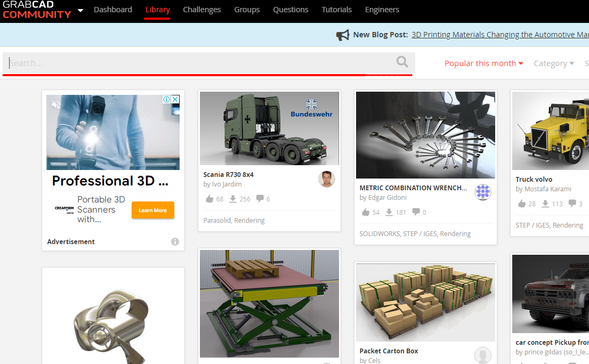Screen dimensions: 589x364
Task: Open the car concept Pickup title link
Action: coord(552,342)
